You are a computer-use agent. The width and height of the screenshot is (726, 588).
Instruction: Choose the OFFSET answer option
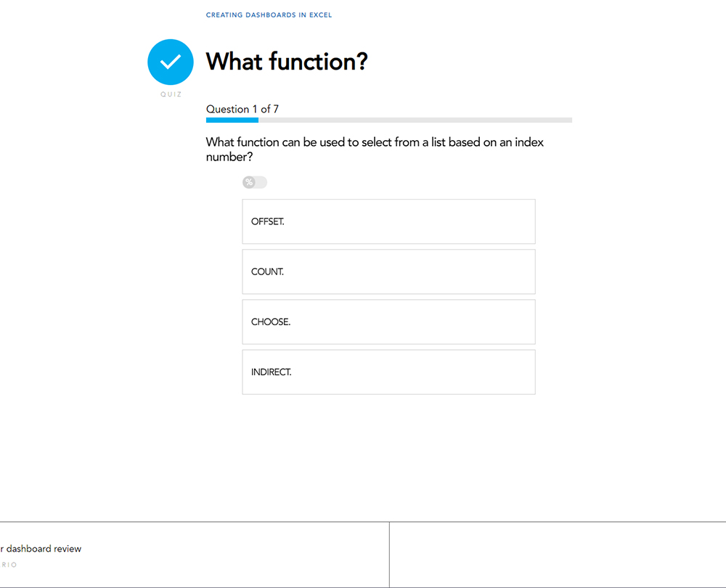pyautogui.click(x=388, y=221)
